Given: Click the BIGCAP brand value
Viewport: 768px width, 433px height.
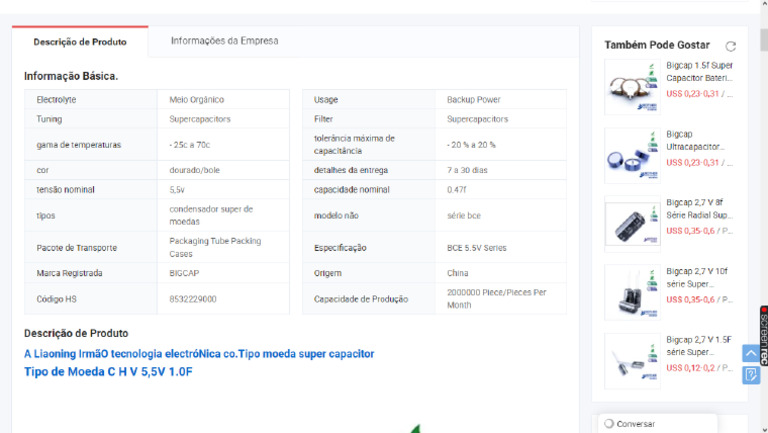Looking at the screenshot, I should pos(184,273).
